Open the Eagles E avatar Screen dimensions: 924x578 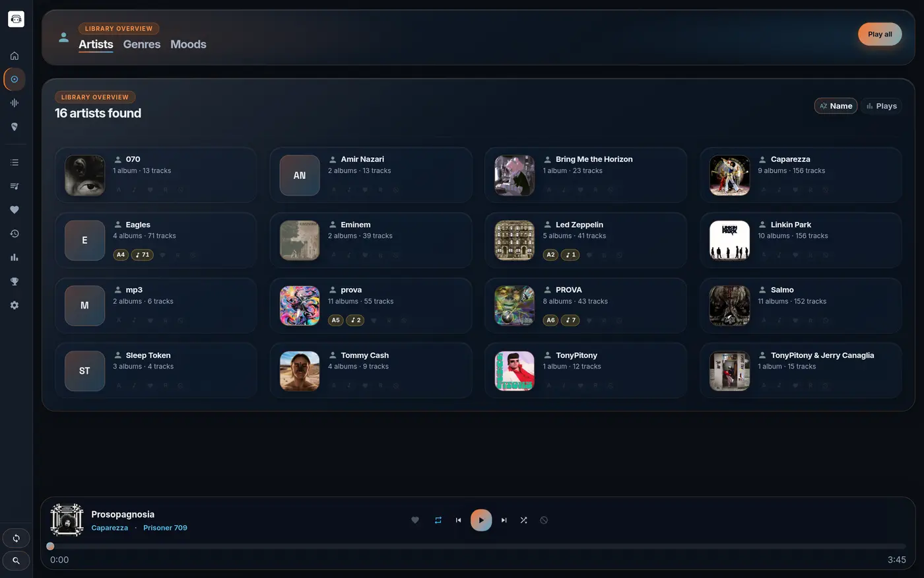(x=84, y=240)
